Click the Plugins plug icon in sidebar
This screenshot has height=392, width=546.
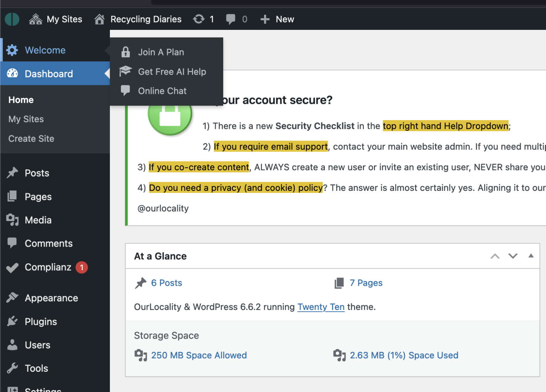(x=12, y=322)
